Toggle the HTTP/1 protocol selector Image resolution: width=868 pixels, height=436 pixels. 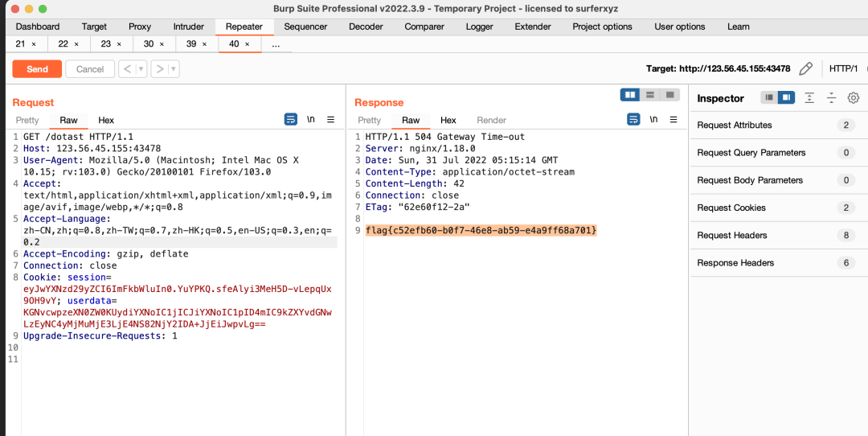click(x=844, y=68)
